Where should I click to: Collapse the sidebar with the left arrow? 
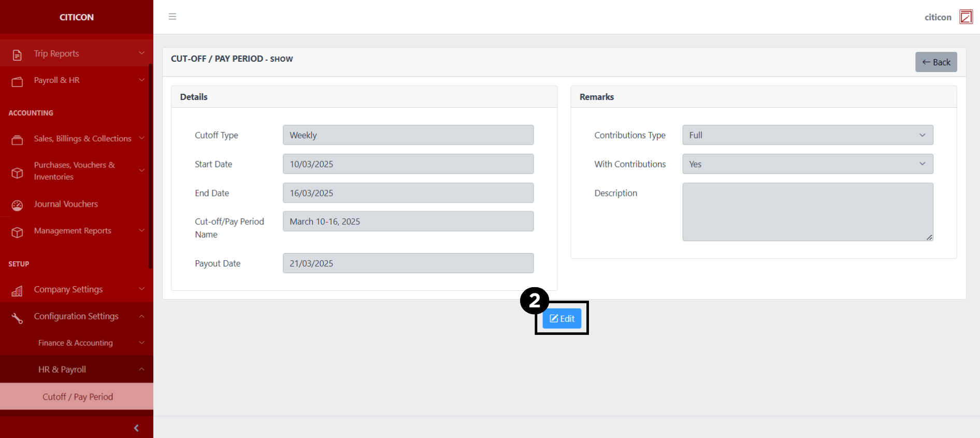click(136, 428)
